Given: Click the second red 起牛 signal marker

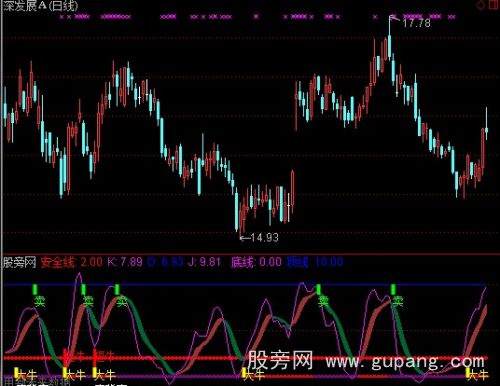Looking at the screenshot, I should tap(104, 357).
